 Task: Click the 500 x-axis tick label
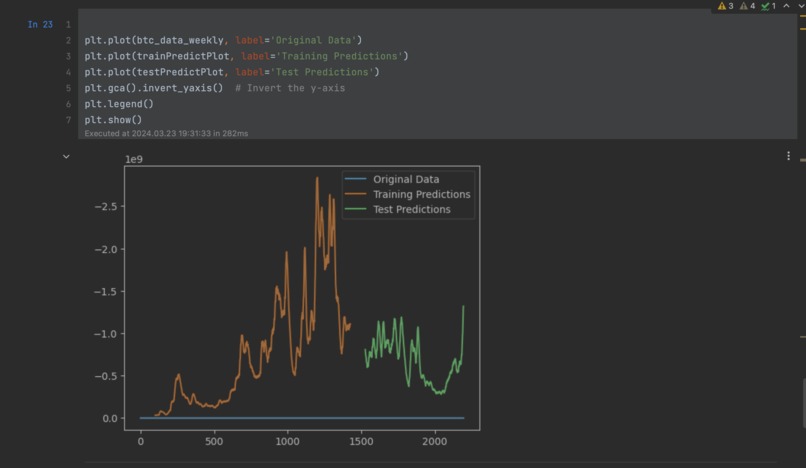click(214, 441)
